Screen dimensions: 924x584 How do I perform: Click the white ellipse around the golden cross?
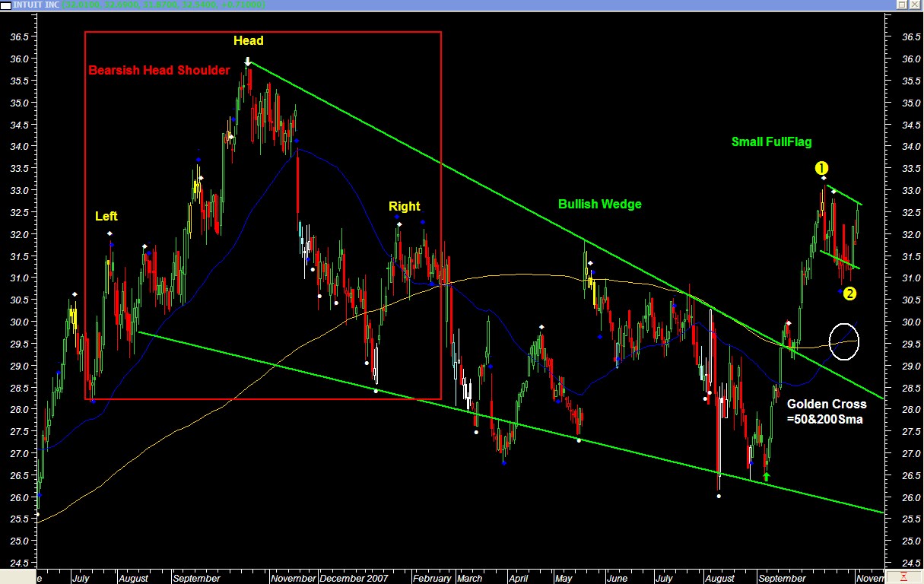[844, 341]
